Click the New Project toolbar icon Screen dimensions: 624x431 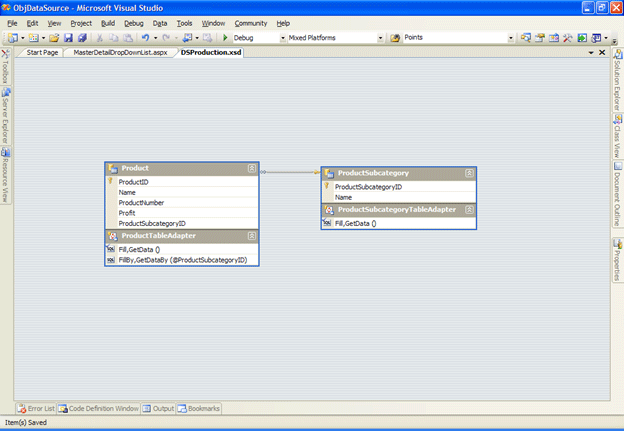tap(13, 38)
